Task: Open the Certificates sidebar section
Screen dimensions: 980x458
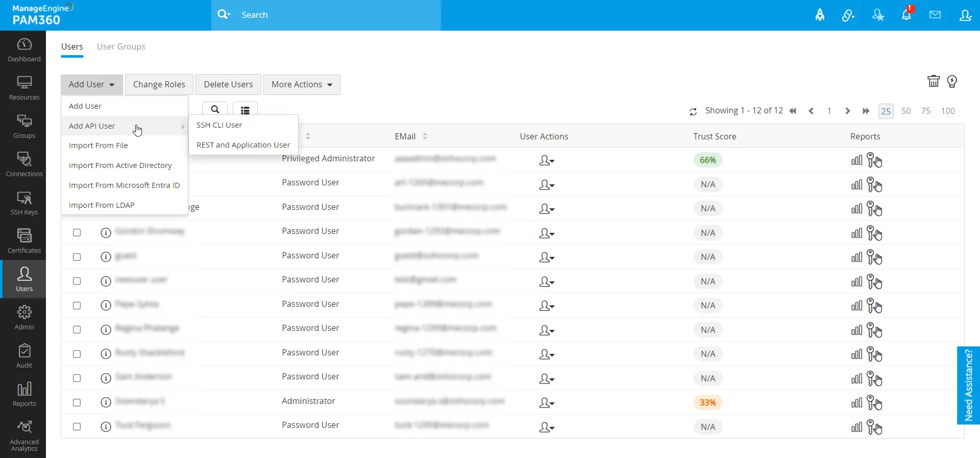Action: [x=24, y=241]
